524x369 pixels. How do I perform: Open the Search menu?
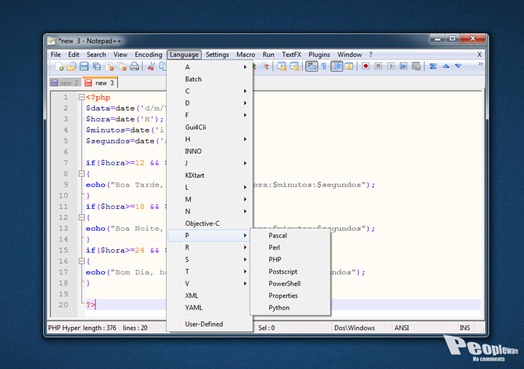coord(96,54)
